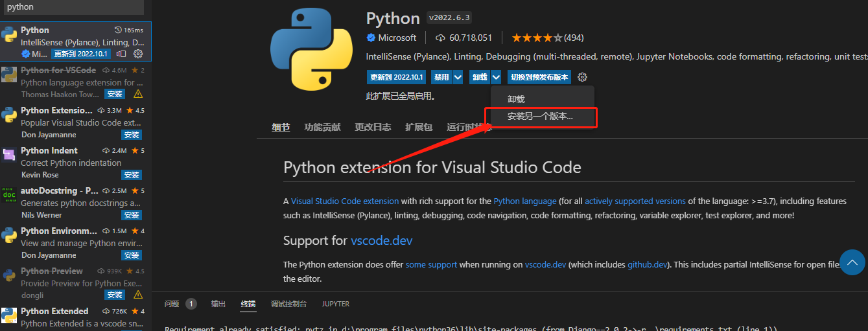The height and width of the screenshot is (331, 868).
Task: Open the Visual Studio Code extension link
Action: point(345,201)
